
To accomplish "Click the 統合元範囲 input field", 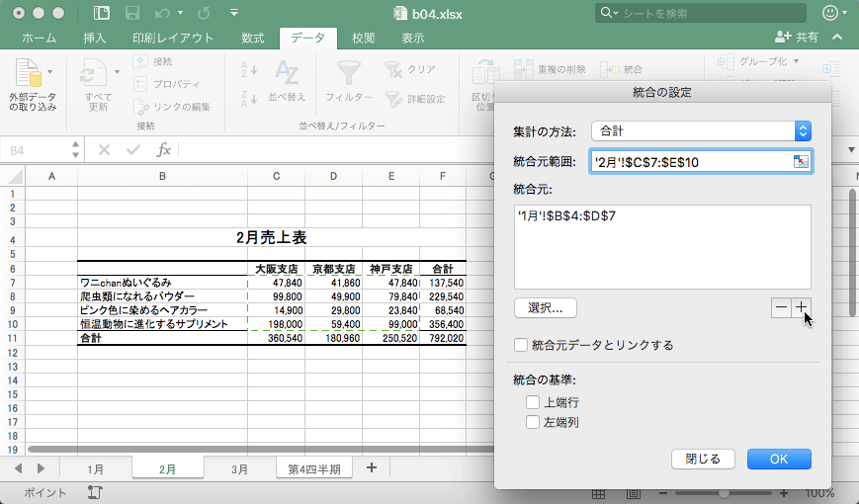I will click(691, 162).
